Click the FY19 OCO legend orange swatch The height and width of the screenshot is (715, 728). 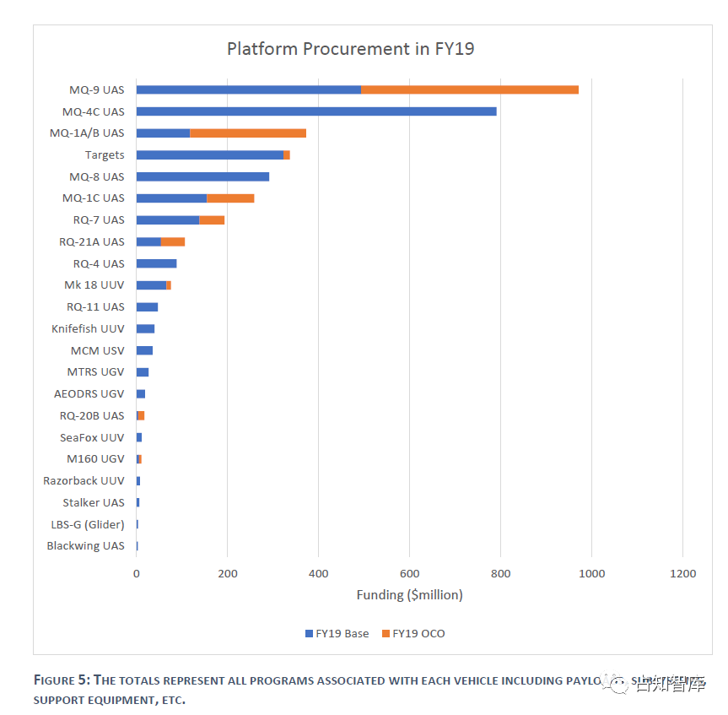(386, 634)
